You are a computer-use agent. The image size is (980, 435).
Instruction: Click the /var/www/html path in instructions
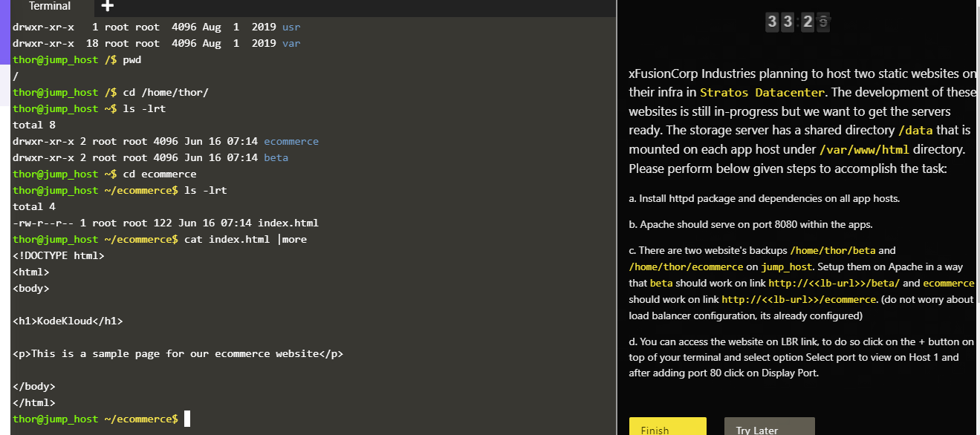tap(854, 149)
